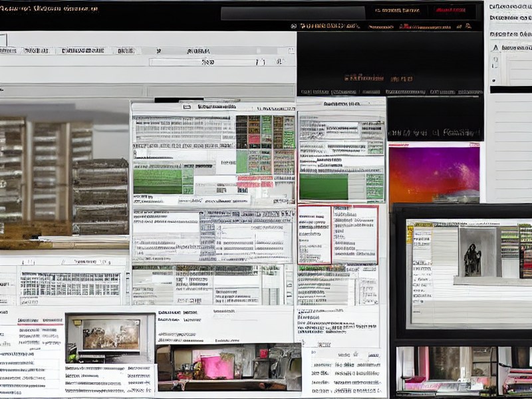The height and width of the screenshot is (399, 532).
Task: Expand the small arrow in the middle of the gray toolbar
Action: click(159, 51)
